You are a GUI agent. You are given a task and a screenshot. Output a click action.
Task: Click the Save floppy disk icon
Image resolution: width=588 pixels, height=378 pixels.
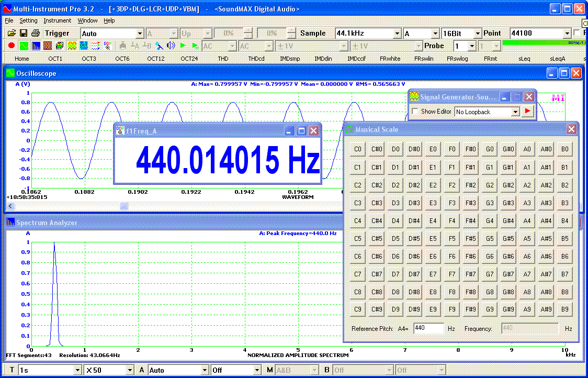click(23, 33)
